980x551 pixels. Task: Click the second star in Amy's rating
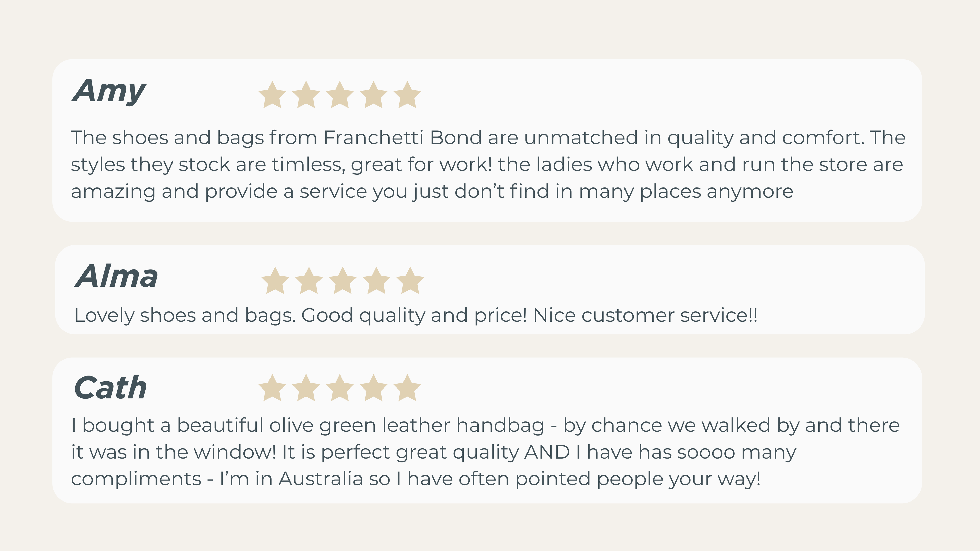306,95
